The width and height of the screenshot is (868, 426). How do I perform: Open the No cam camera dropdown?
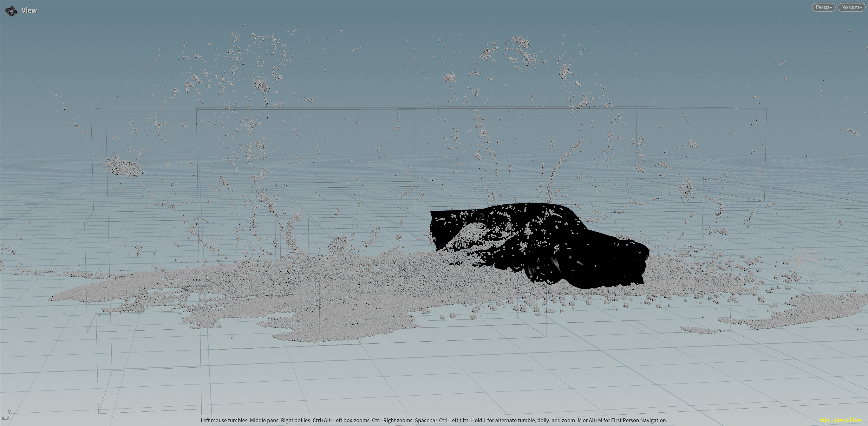pos(852,7)
